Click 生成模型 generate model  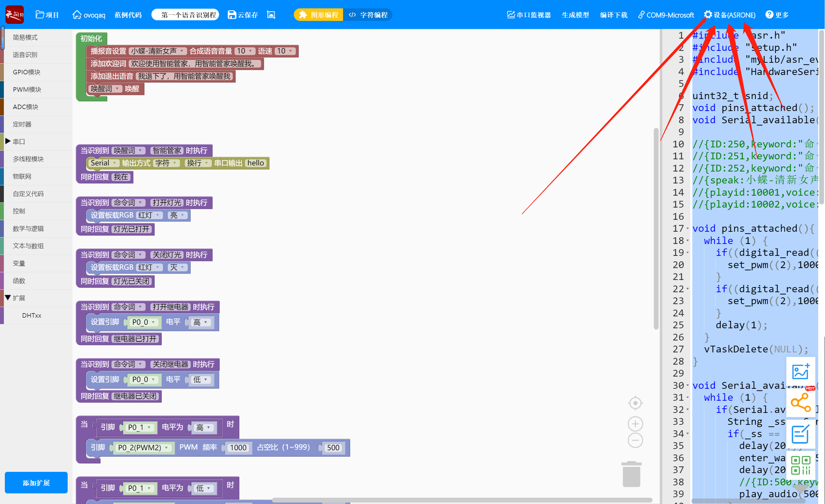575,15
